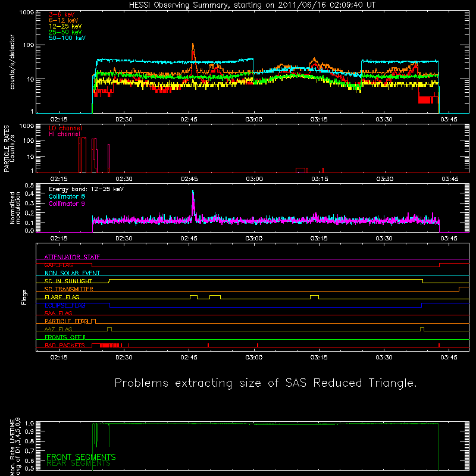Click the Normalized modulation axis label
Viewport: 476px width, 476px height.
tap(15, 208)
